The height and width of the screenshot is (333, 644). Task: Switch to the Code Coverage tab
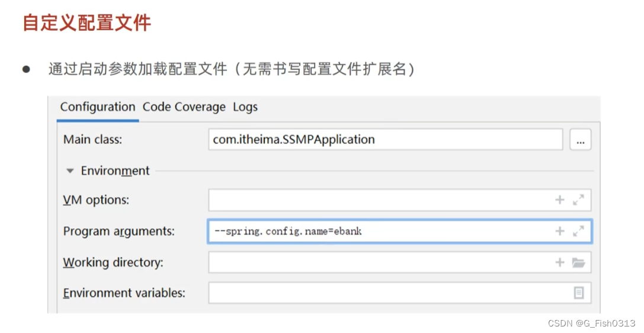click(184, 107)
